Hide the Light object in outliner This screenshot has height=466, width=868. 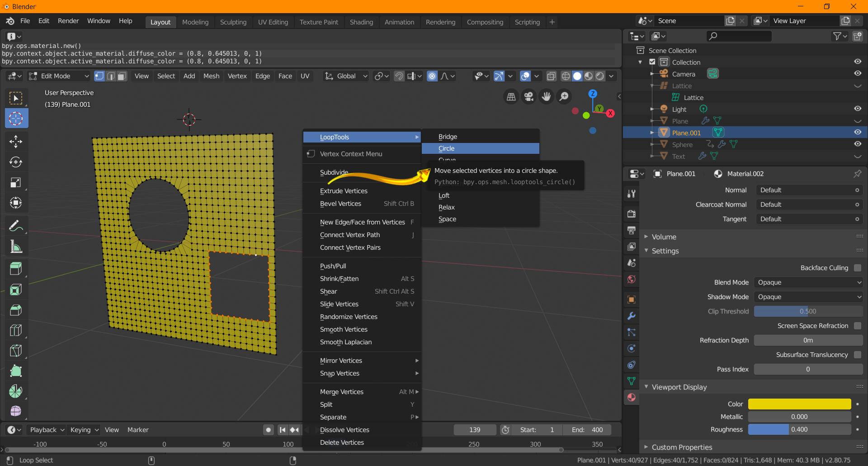[x=857, y=109]
